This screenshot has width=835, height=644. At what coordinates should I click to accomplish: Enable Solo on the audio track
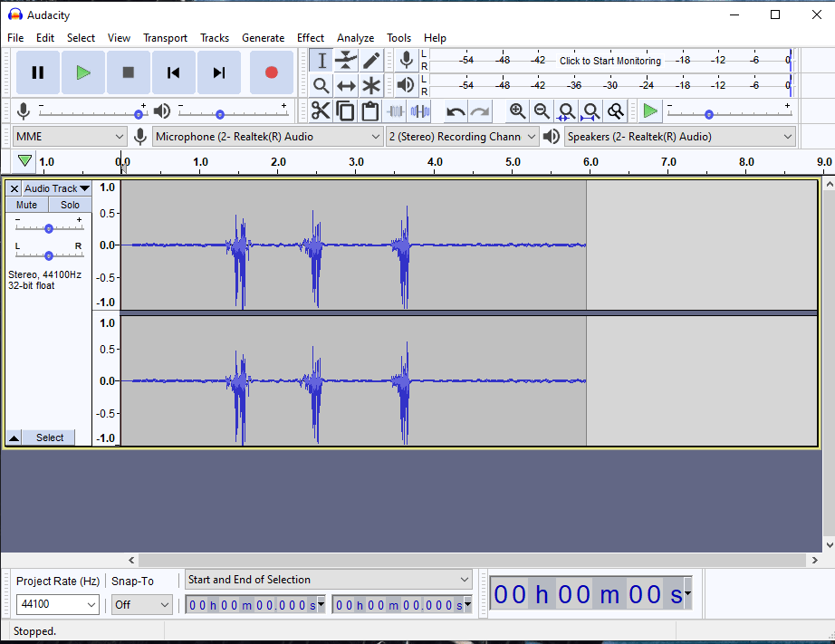coord(69,205)
